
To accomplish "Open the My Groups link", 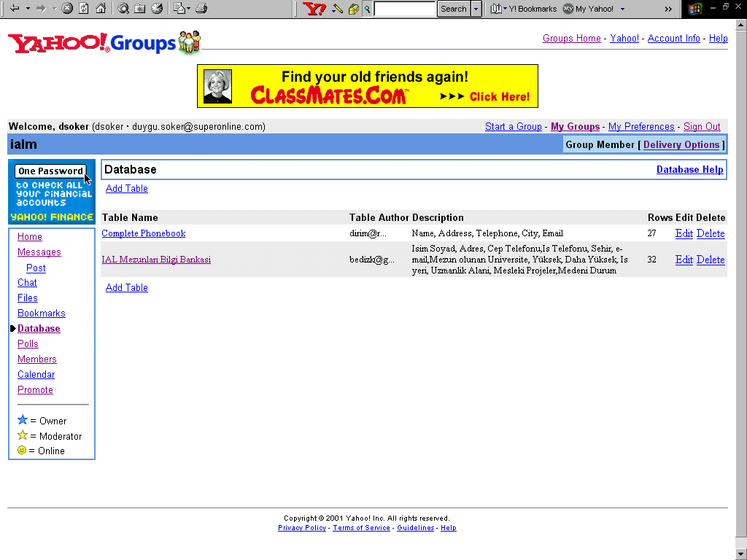I will point(575,127).
